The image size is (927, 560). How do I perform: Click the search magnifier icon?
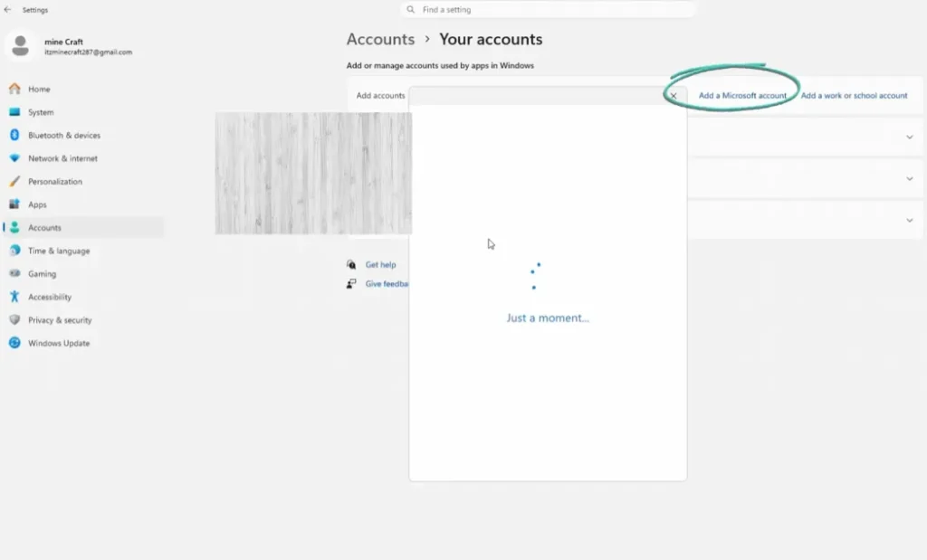(x=410, y=9)
